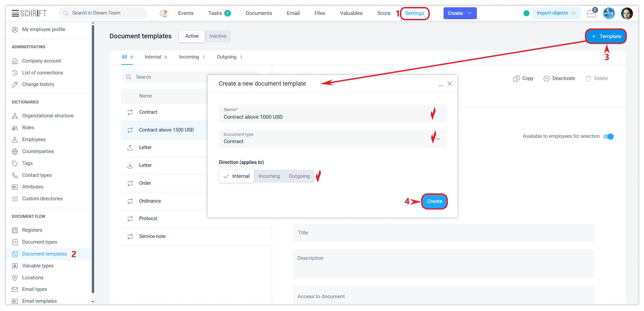Switch to the Inactive templates tab
The height and width of the screenshot is (311, 644).
[x=218, y=36]
